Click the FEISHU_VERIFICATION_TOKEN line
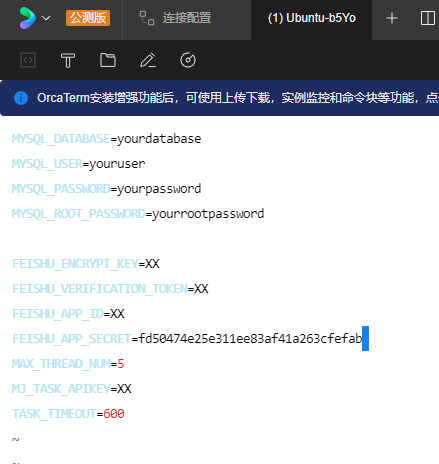This screenshot has width=439, height=464. [110, 289]
